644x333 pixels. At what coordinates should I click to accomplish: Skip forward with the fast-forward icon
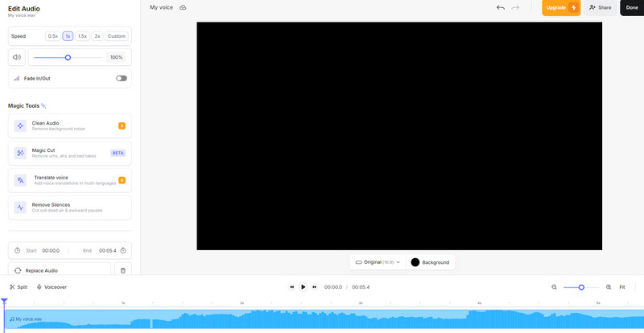click(x=314, y=286)
